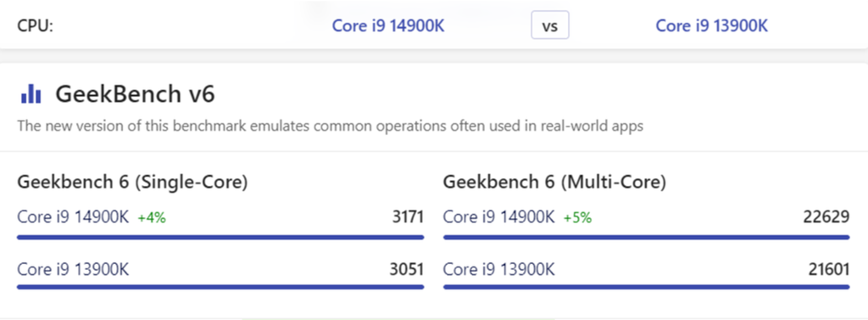The width and height of the screenshot is (868, 320).
Task: Select the Geekbench 6 (Single-Core) heading
Action: point(132,182)
